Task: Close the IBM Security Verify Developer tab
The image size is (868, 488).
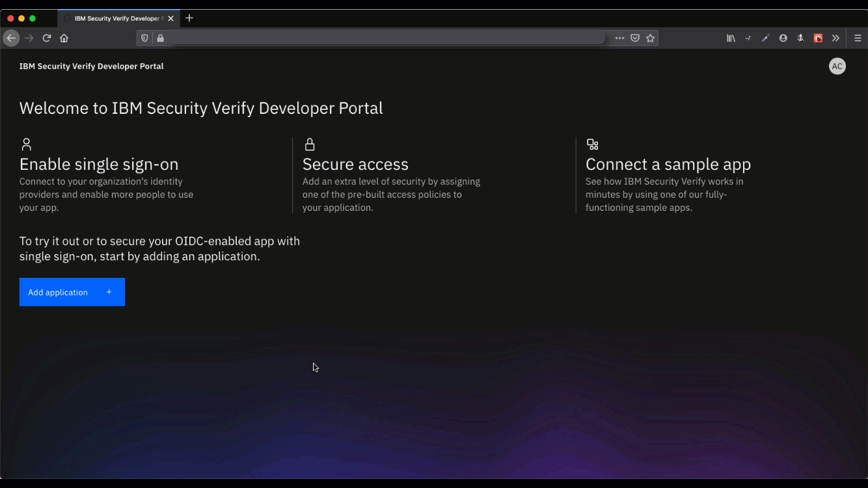Action: [x=170, y=19]
